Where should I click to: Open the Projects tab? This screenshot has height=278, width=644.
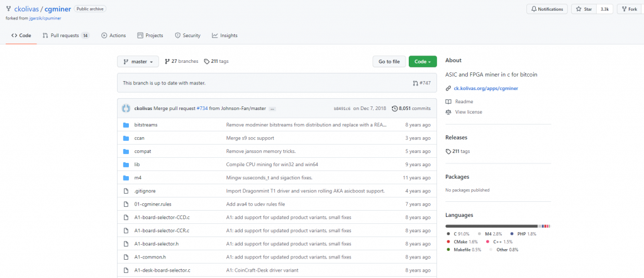click(x=150, y=36)
